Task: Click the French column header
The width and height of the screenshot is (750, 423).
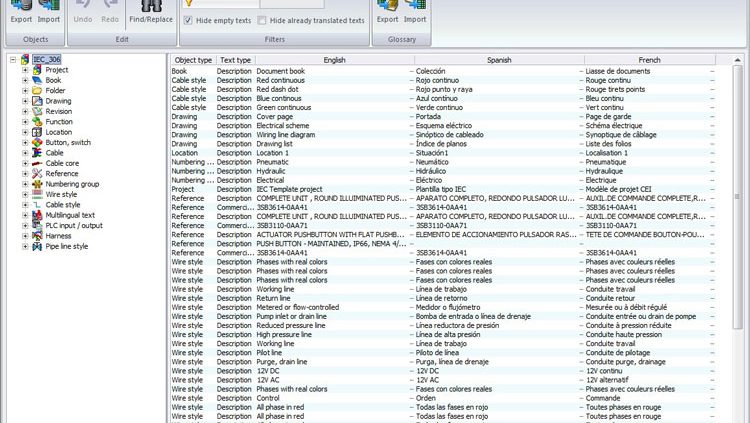Action: [x=650, y=60]
